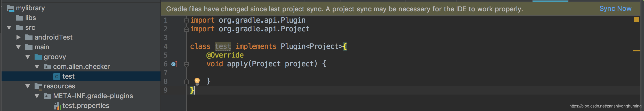644x111 pixels.
Task: Select the groovy folder row
Action: pos(81,57)
